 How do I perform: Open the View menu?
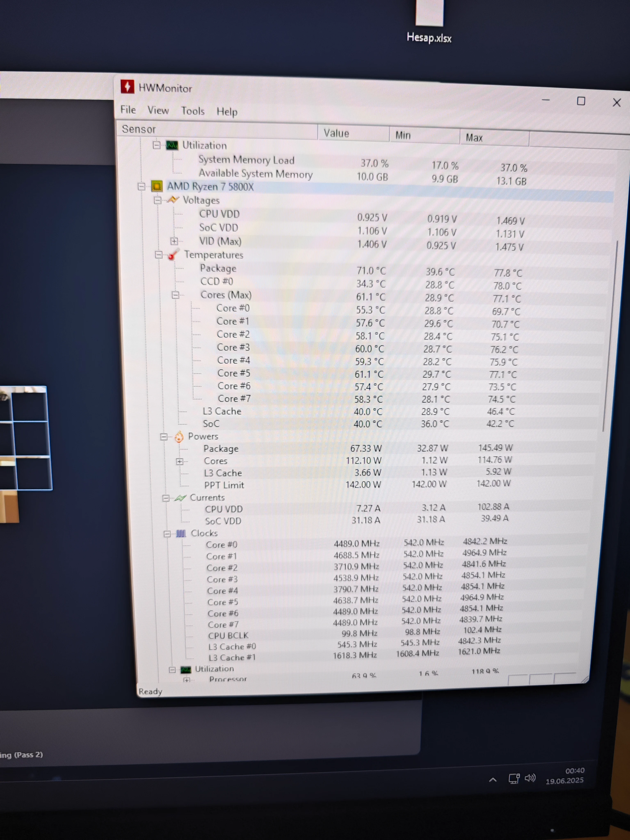click(158, 110)
